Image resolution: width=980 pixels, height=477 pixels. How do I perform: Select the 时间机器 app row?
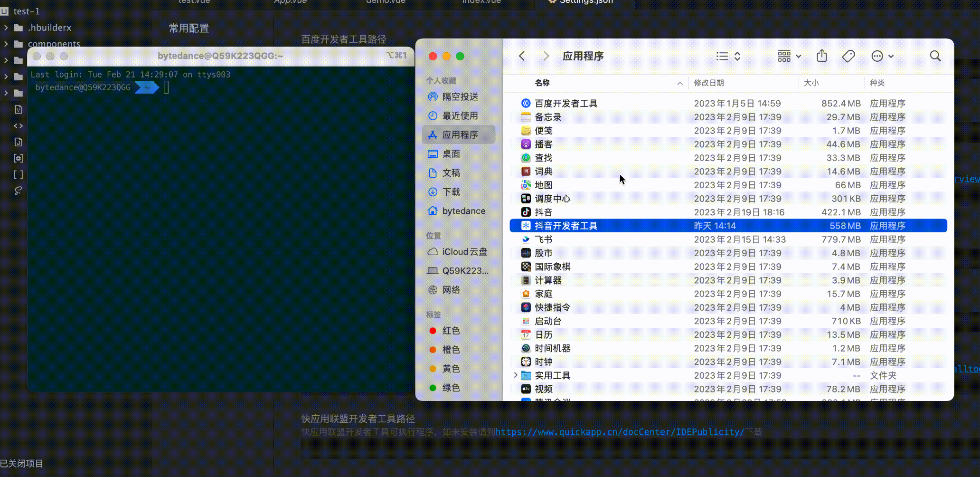728,348
